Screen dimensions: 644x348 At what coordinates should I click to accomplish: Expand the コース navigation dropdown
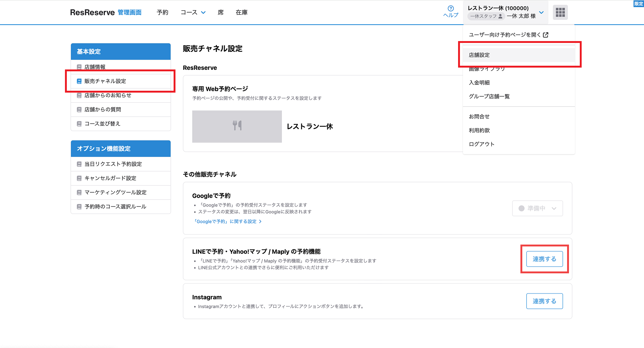pos(193,12)
